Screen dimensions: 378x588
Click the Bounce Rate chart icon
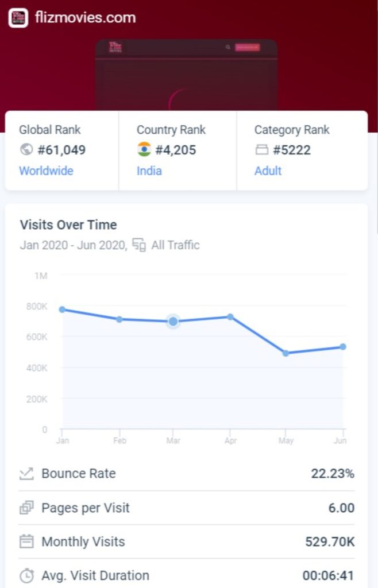(x=26, y=474)
